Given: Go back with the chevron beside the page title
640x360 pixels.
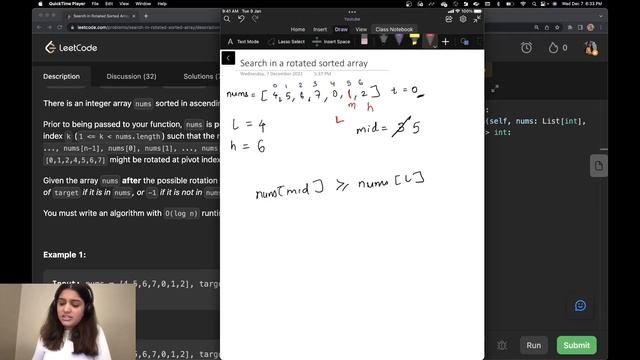Looking at the screenshot, I should tap(228, 58).
